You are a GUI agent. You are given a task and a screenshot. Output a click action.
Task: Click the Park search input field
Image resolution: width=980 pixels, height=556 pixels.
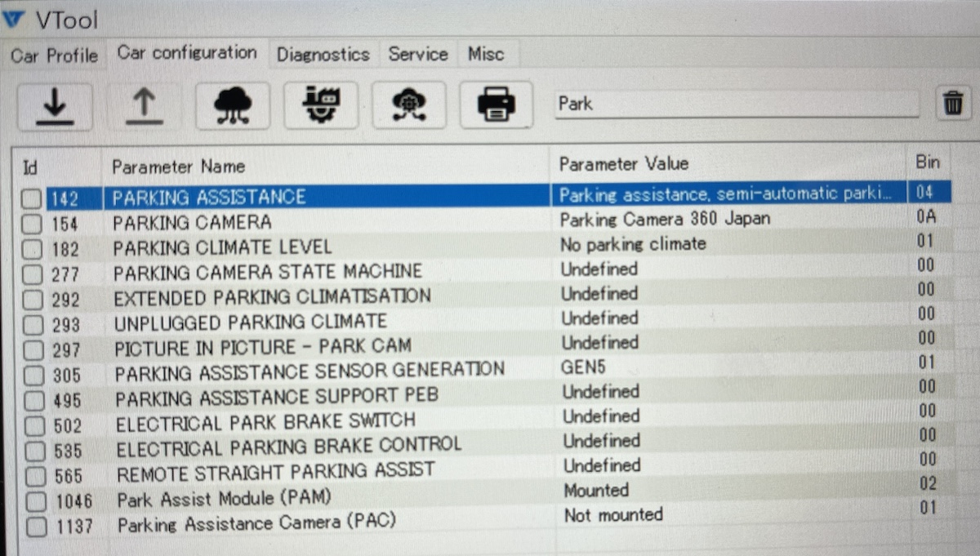pos(735,105)
